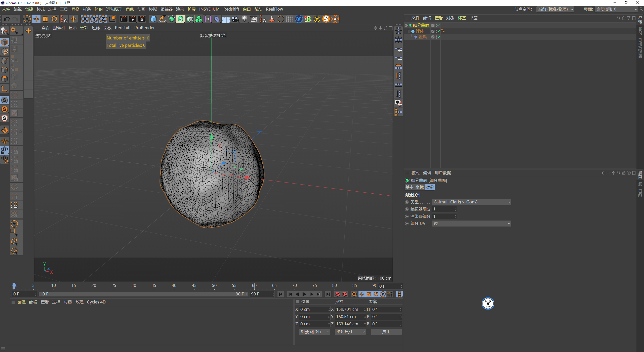Click the Render to Picture Viewer icon
Viewport: 644px width, 352px height.
pyautogui.click(x=133, y=19)
